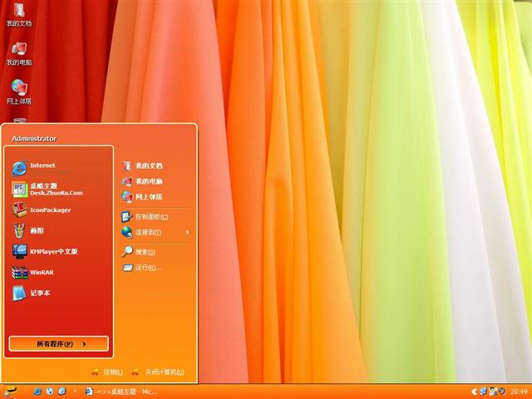Image resolution: width=532 pixels, height=399 pixels.
Task: Click the tray icon beside the clock
Action: pos(502,392)
